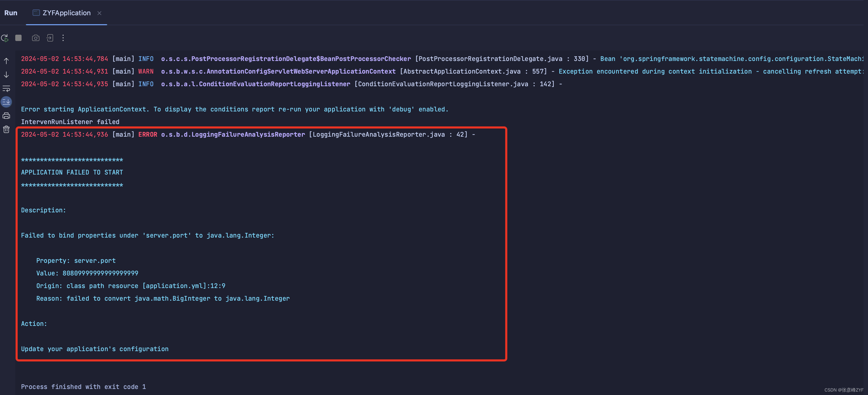Viewport: 868px width, 395px height.
Task: Click the 'Process finished with exit code 1' line
Action: coord(84,387)
